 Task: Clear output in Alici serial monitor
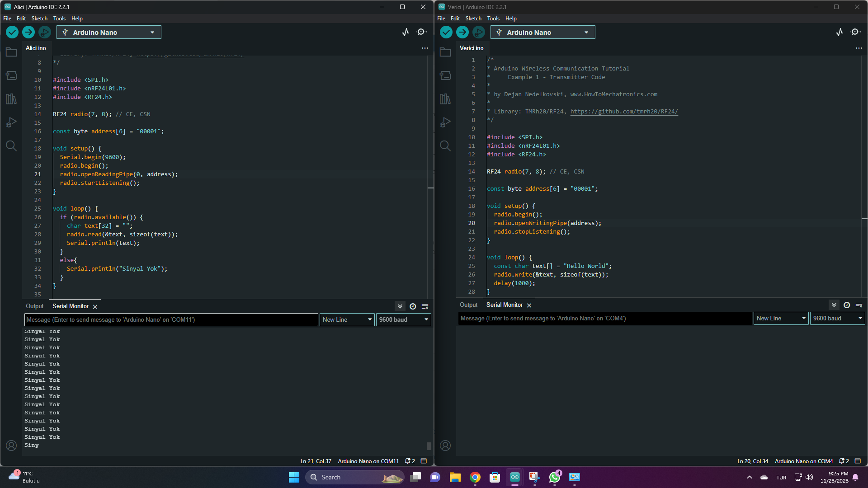[x=425, y=306]
